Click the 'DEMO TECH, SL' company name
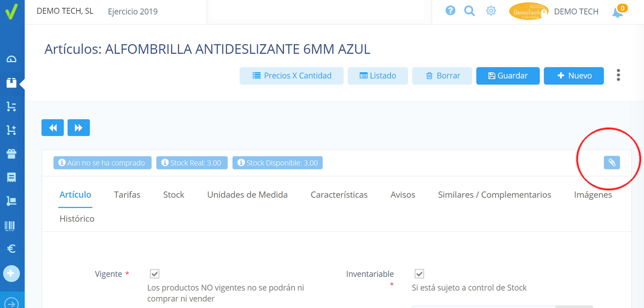Image resolution: width=644 pixels, height=308 pixels. click(65, 11)
